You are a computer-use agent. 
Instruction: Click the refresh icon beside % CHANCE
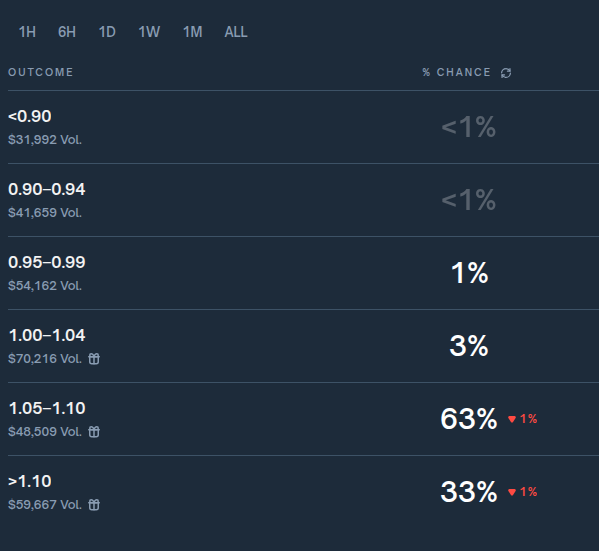pyautogui.click(x=506, y=73)
